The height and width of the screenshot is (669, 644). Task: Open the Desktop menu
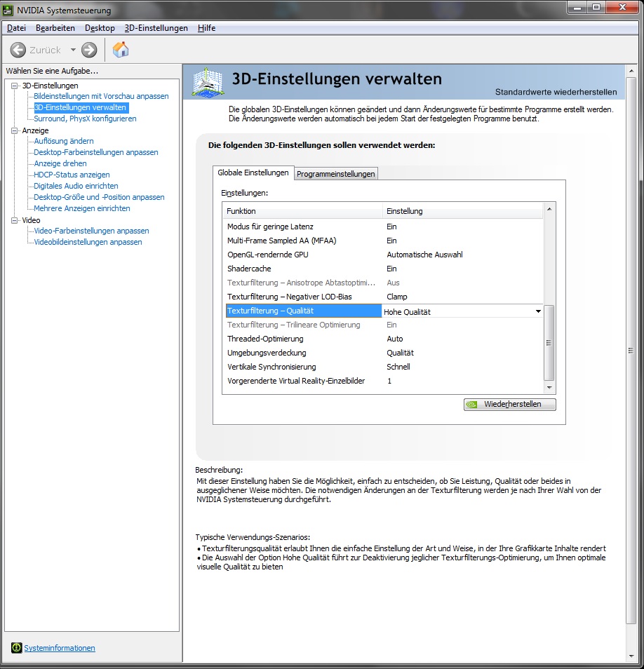point(100,28)
